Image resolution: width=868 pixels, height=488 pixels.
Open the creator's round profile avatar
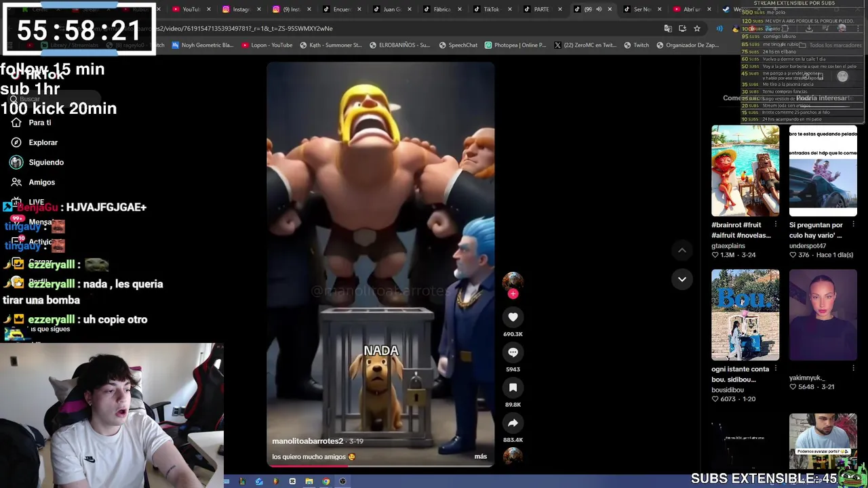[513, 281]
